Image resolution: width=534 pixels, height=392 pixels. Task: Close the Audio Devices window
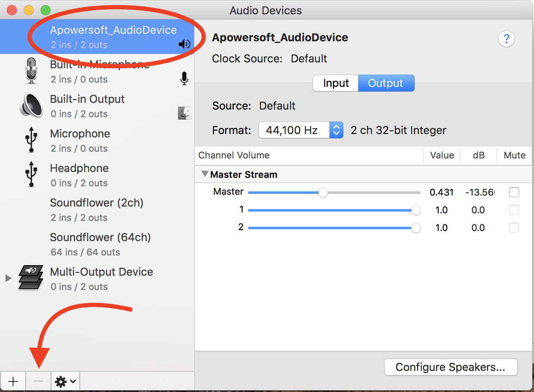(12, 10)
